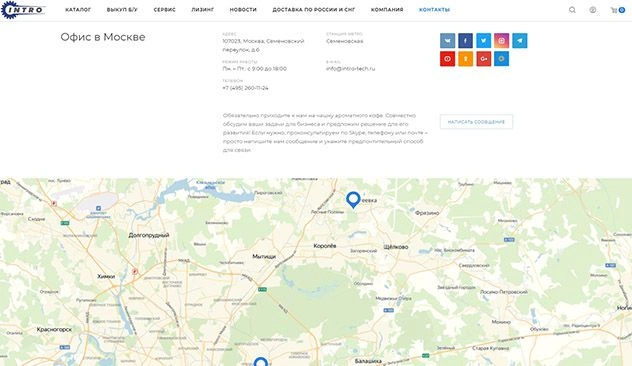Open the Google Plus social icon
This screenshot has width=632, height=366.
tap(483, 59)
